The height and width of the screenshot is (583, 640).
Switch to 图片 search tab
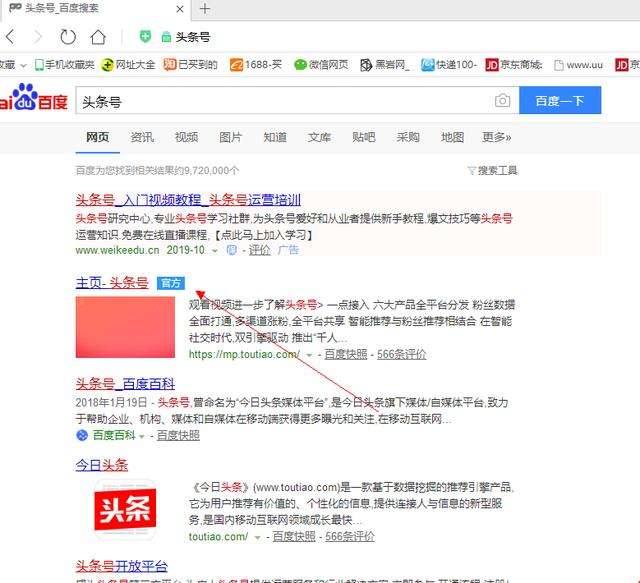click(x=231, y=137)
